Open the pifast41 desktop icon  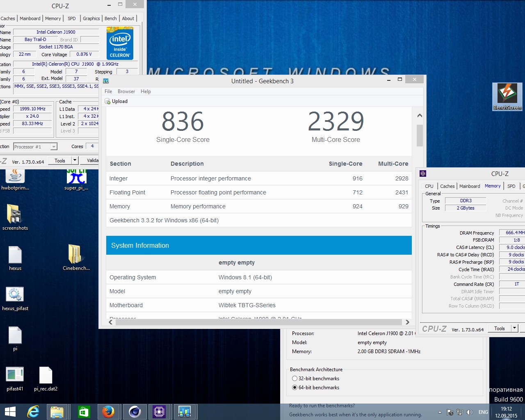point(15,379)
